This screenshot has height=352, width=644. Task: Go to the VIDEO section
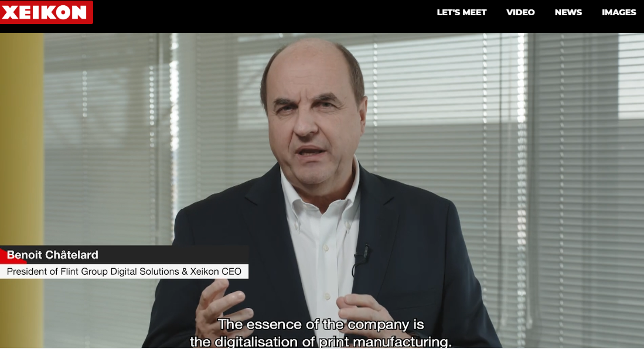point(520,12)
